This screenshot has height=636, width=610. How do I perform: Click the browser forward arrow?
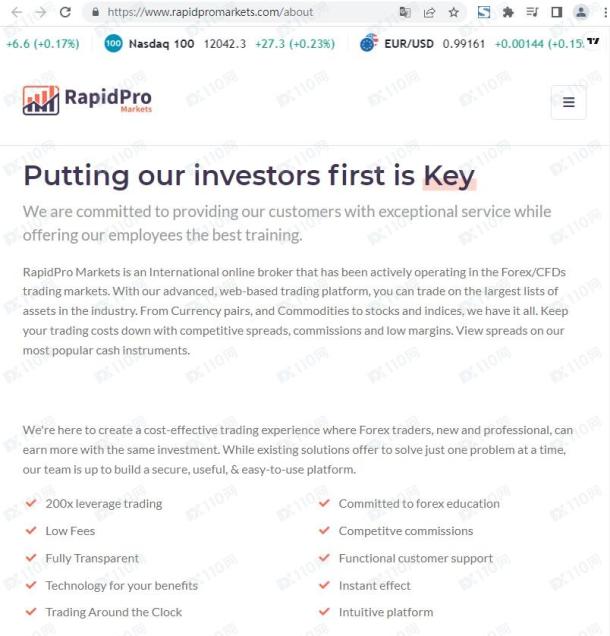pyautogui.click(x=41, y=12)
